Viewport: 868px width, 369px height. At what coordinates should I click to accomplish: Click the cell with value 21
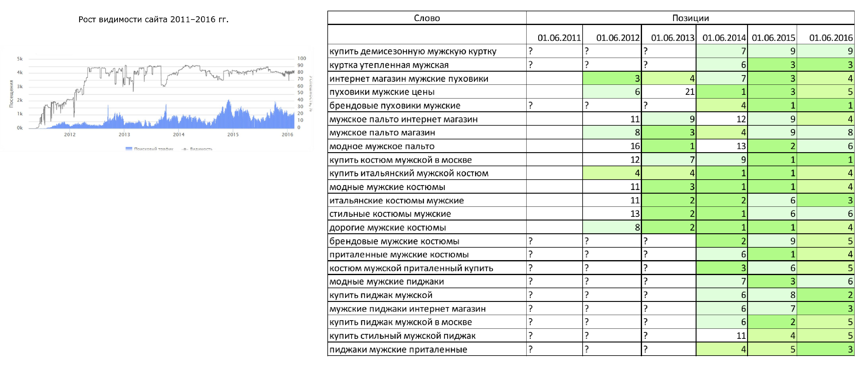coord(690,92)
